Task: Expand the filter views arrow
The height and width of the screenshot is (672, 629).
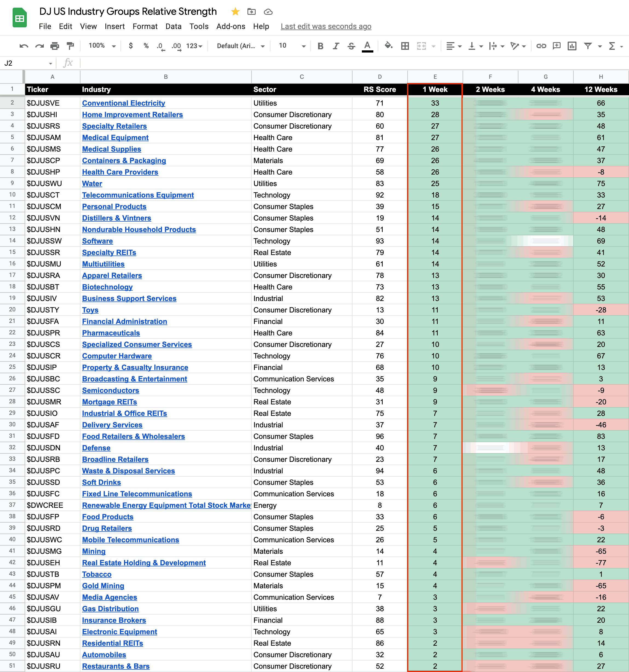Action: coord(600,46)
